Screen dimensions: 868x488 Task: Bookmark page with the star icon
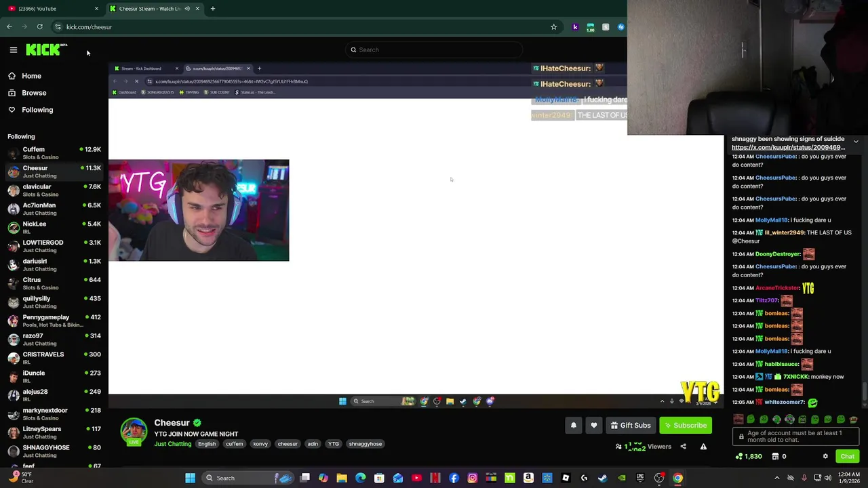[553, 27]
